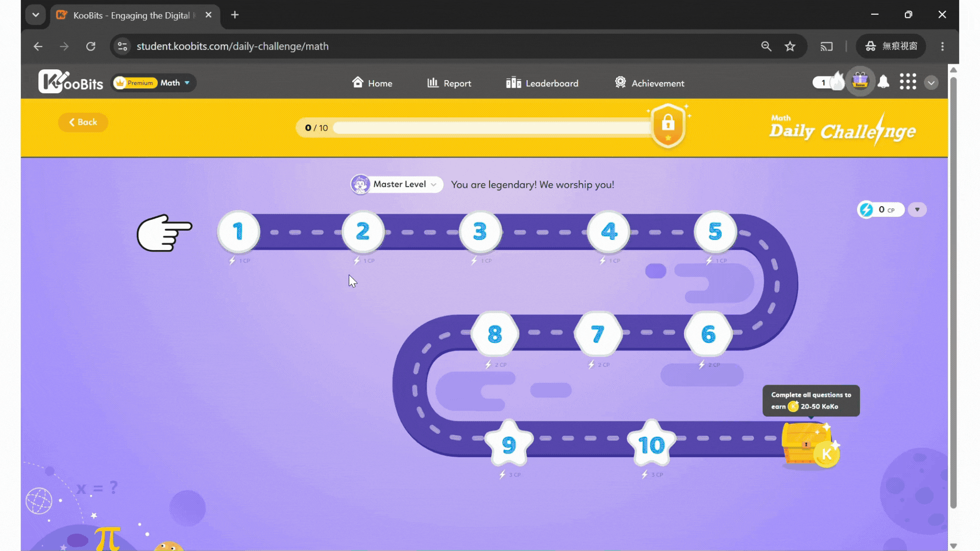Open question 8 hexagon node

495,335
